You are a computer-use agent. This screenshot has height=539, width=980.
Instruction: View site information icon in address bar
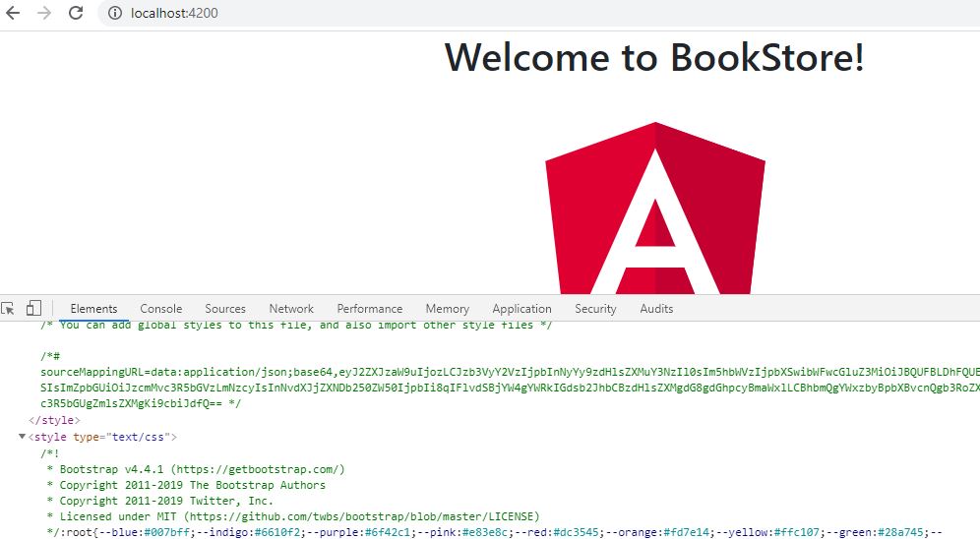tap(115, 13)
